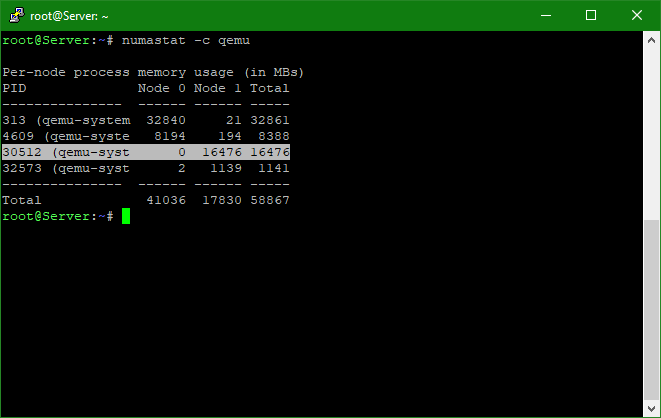Click Node 0 value 0 of PID 30512
This screenshot has height=418, width=661.
(x=182, y=152)
